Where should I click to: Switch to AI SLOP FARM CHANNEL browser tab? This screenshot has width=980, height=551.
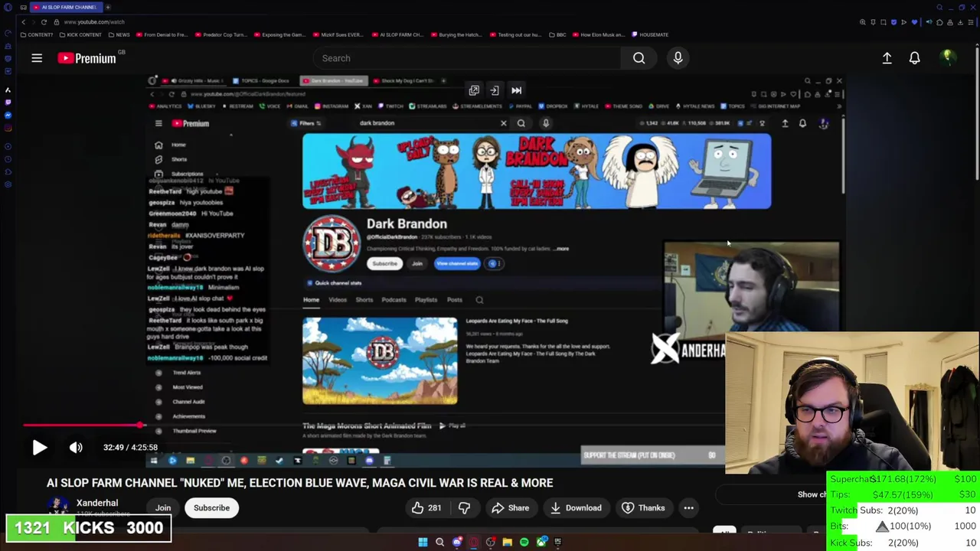67,7
